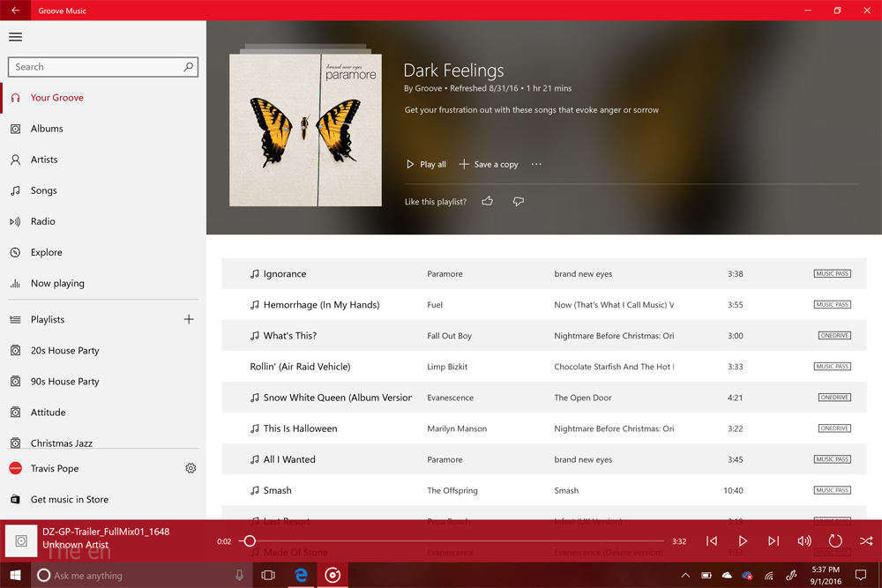Viewport: 882px width, 588px height.
Task: Click the battery tray icon
Action: coord(706,575)
